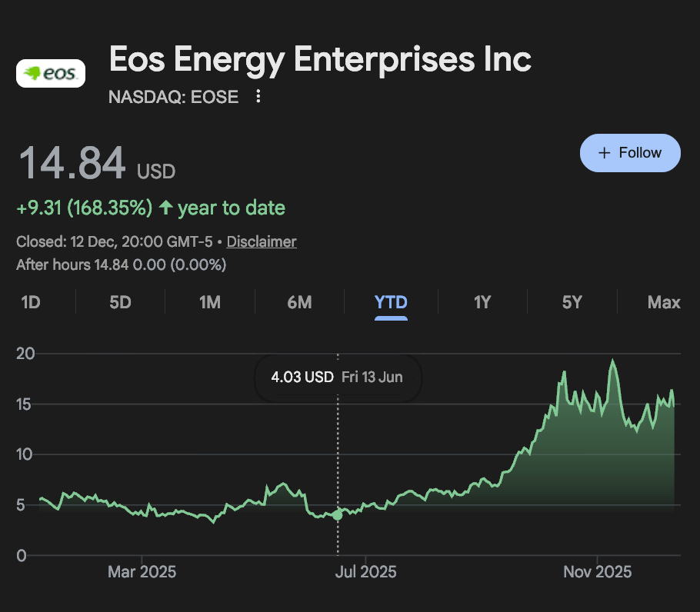Click the Mar 2025 axis label
Viewport: 700px width, 612px height.
[142, 571]
